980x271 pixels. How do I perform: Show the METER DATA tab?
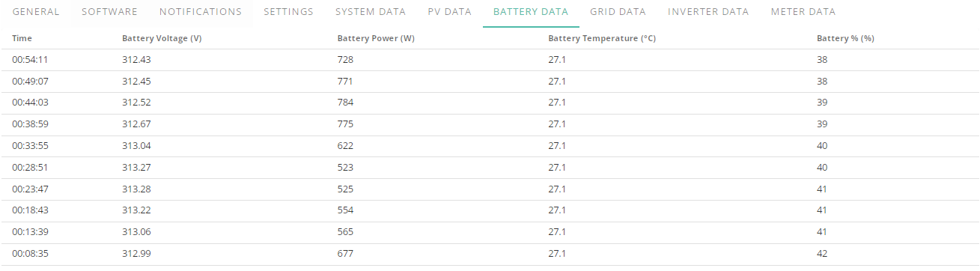point(803,12)
